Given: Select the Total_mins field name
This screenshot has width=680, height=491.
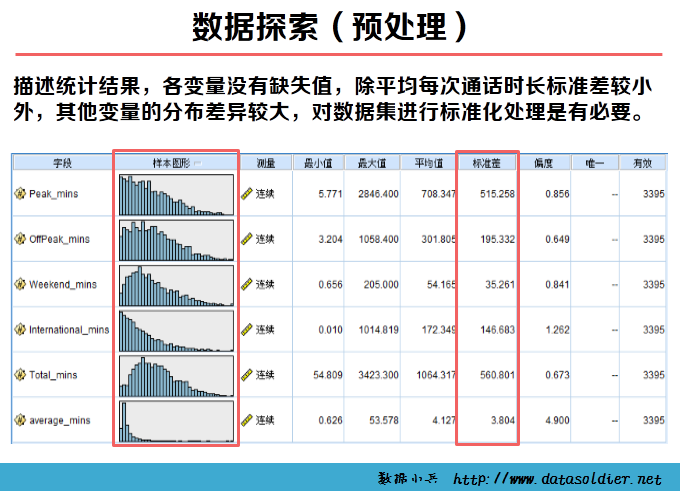Looking at the screenshot, I should pos(53,375).
